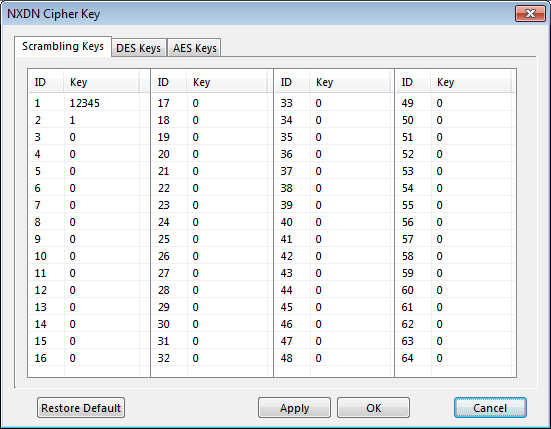Select the Scrambling Keys tab
Viewport: 551px width, 429px height.
pos(63,46)
